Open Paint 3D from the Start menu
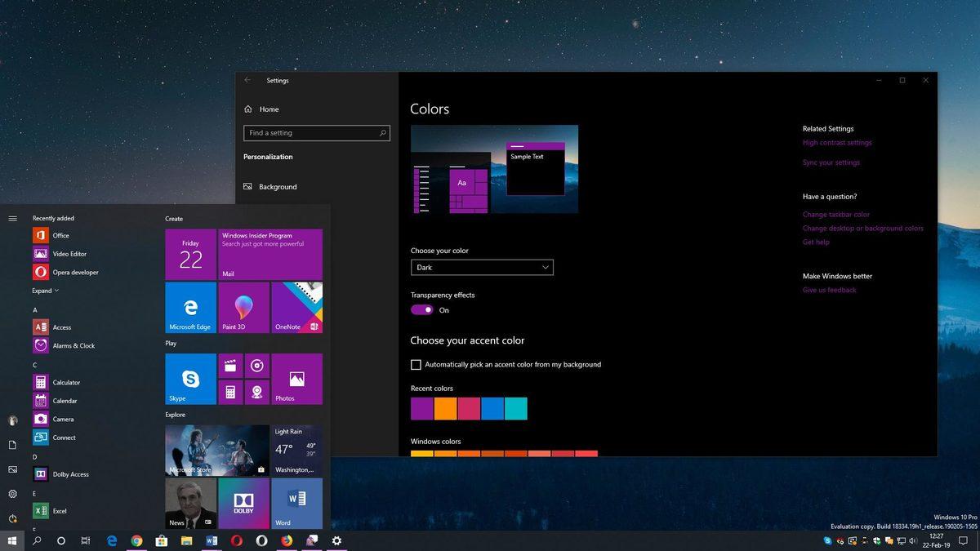 tap(242, 308)
